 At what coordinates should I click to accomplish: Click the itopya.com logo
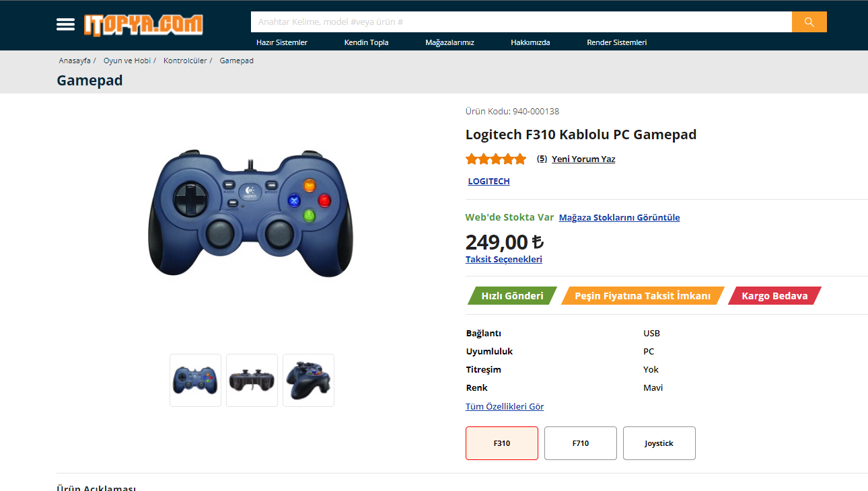coord(143,25)
